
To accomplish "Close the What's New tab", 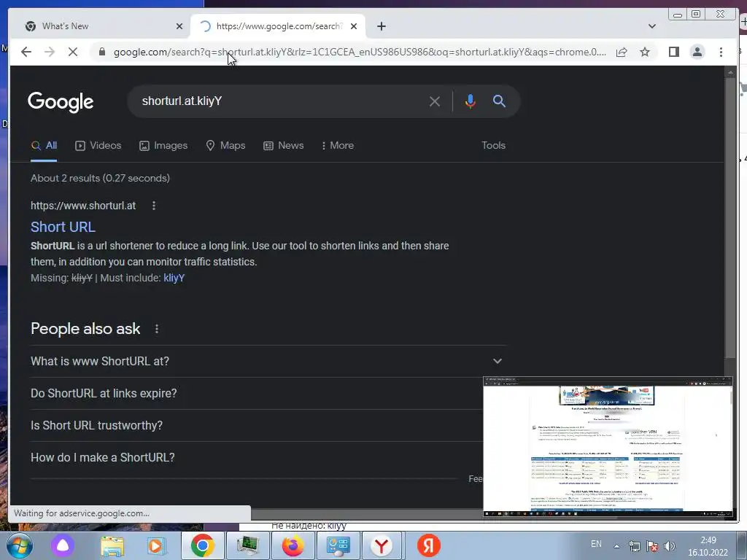I will [x=179, y=26].
